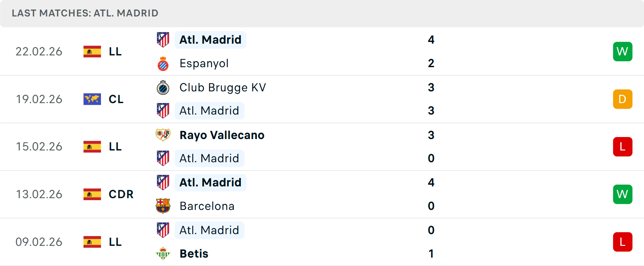Select the Rayo Vallecano club logo
The width and height of the screenshot is (644, 266).
[x=163, y=135]
